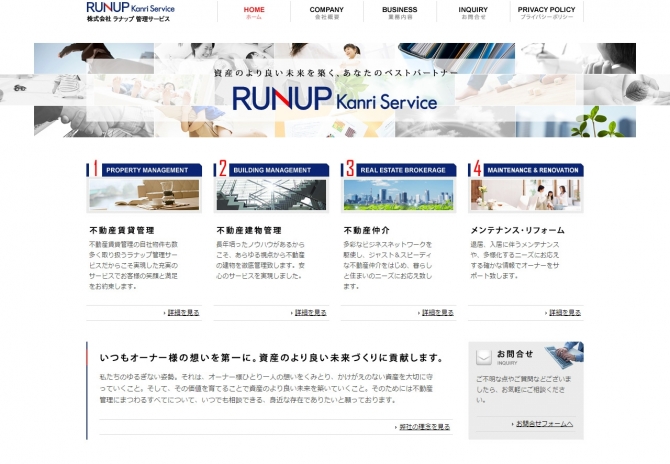Viewport: 670px width, 464px height.
Task: Click the red number 2 badge
Action: [223, 168]
